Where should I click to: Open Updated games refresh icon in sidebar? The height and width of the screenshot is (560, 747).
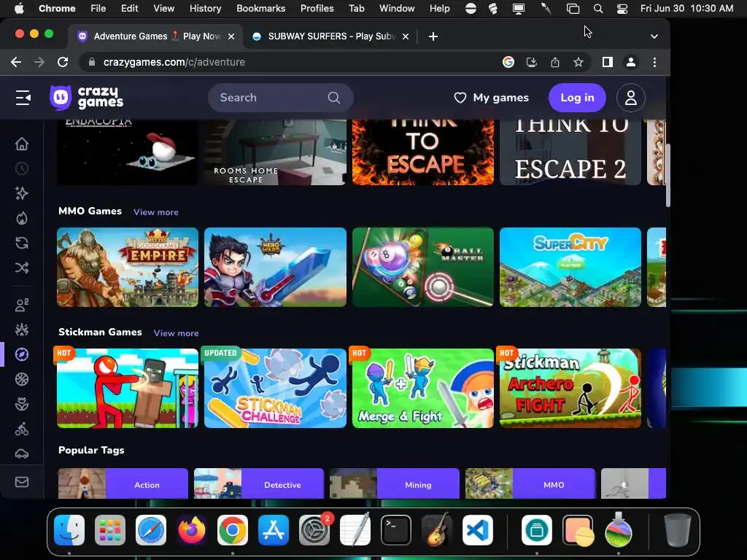coord(22,243)
